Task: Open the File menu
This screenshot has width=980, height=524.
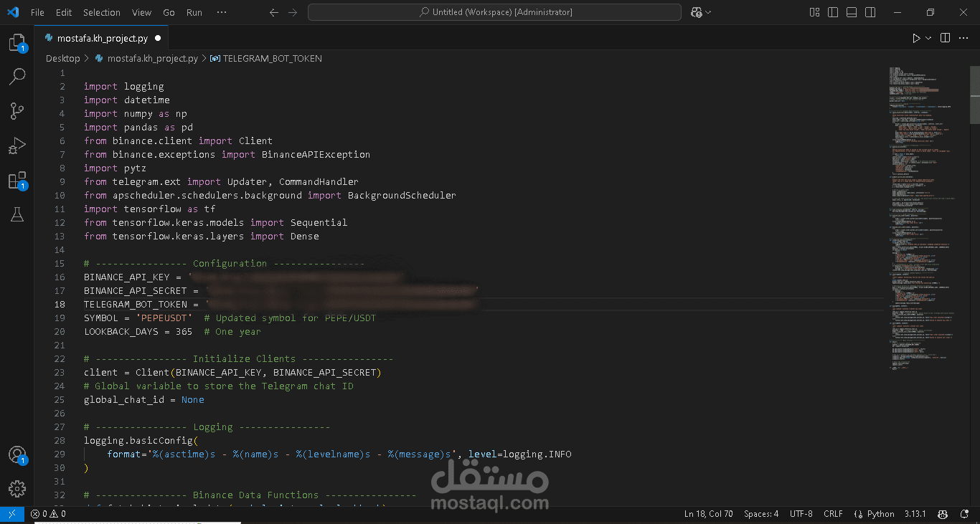Action: (37, 12)
